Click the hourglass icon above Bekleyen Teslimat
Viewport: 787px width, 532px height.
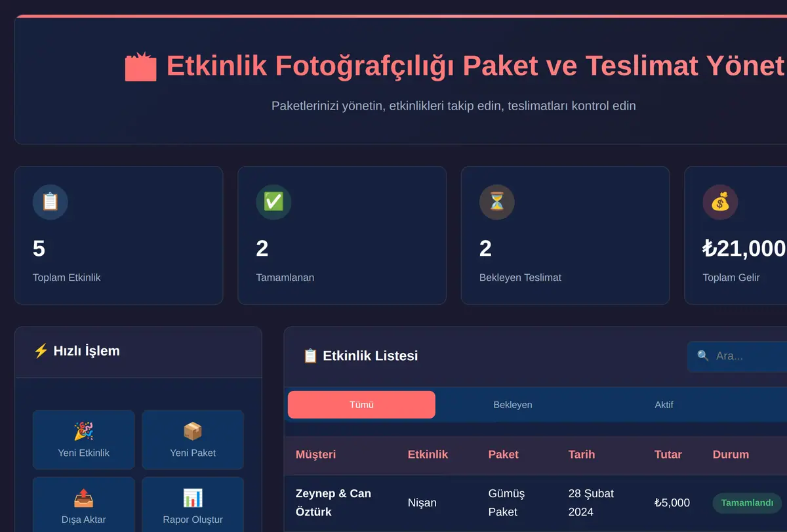497,202
